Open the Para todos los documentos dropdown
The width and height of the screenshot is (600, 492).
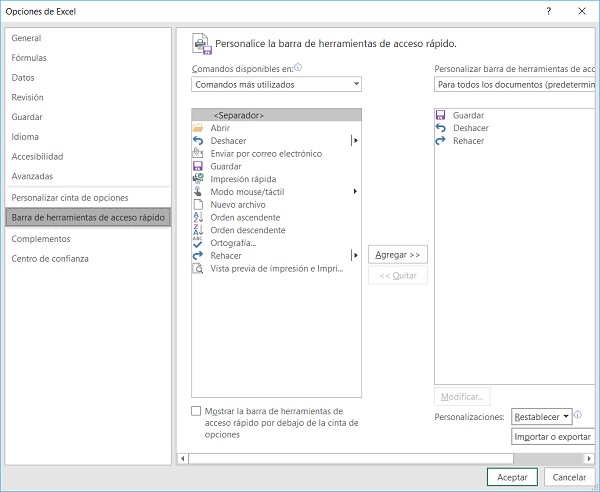[515, 84]
